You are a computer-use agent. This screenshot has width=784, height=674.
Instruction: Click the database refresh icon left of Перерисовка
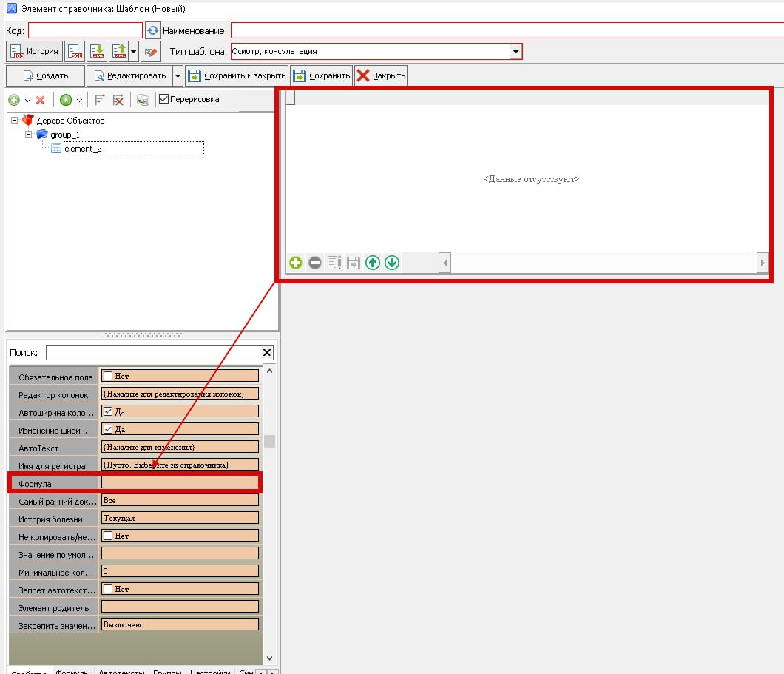(143, 100)
